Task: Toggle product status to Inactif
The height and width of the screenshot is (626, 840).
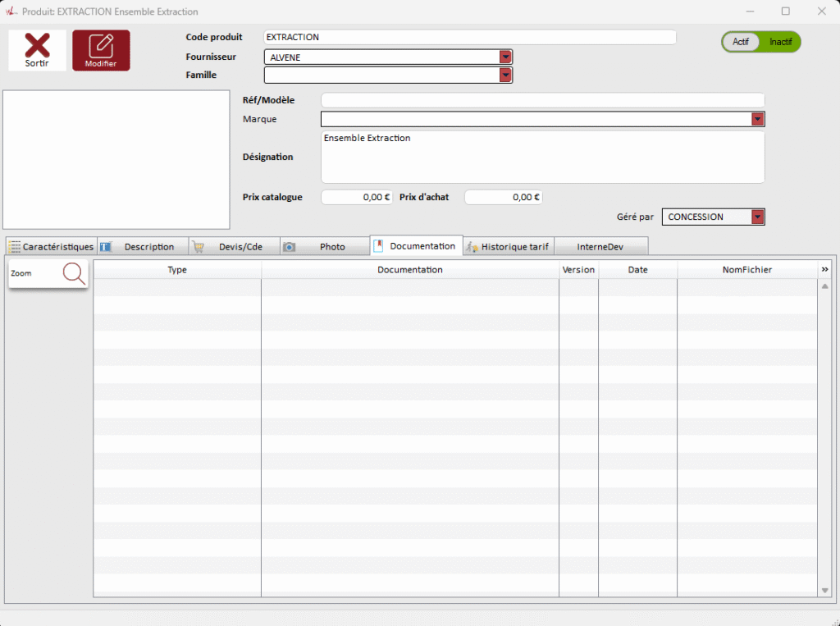Action: [780, 42]
